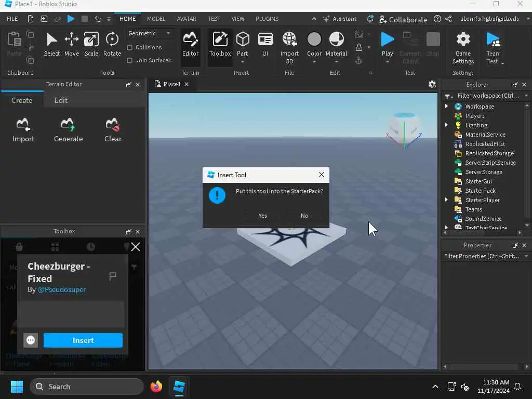Click the Windows Start button
This screenshot has width=532, height=399.
pos(17,387)
